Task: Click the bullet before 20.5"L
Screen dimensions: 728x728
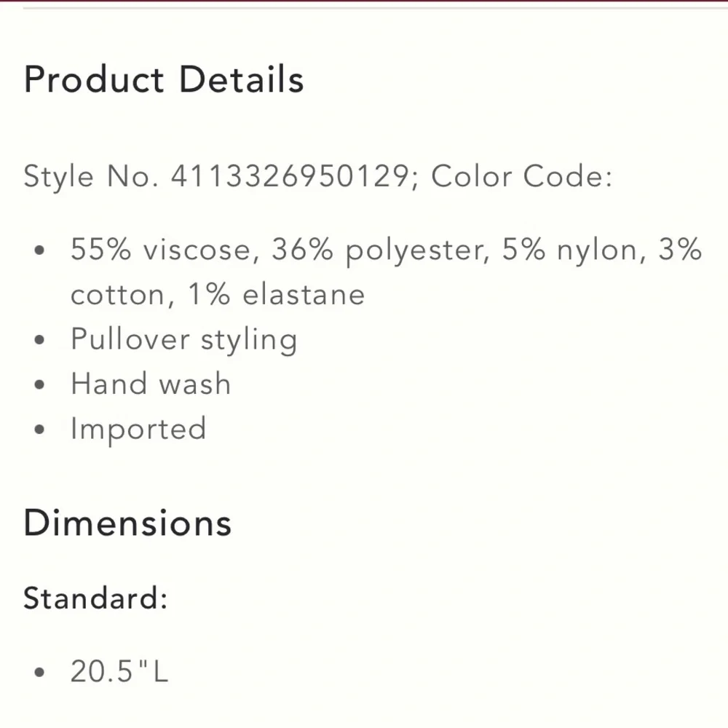Action: 41,672
